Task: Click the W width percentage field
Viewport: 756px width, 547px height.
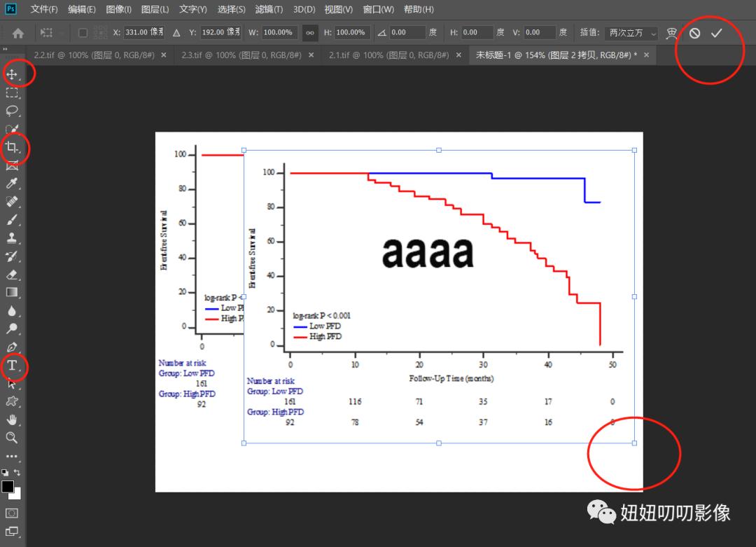Action: [279, 33]
